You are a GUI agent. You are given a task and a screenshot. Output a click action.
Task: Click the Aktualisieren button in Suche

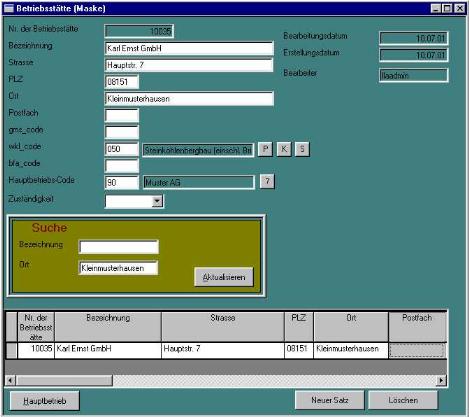tap(224, 277)
